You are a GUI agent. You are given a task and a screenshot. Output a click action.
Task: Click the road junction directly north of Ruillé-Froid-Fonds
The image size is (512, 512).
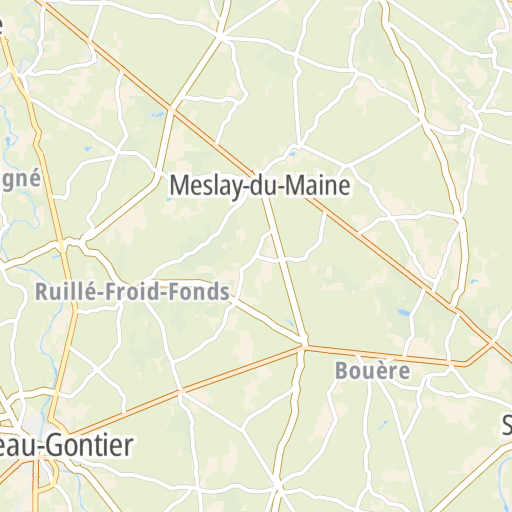82,241
